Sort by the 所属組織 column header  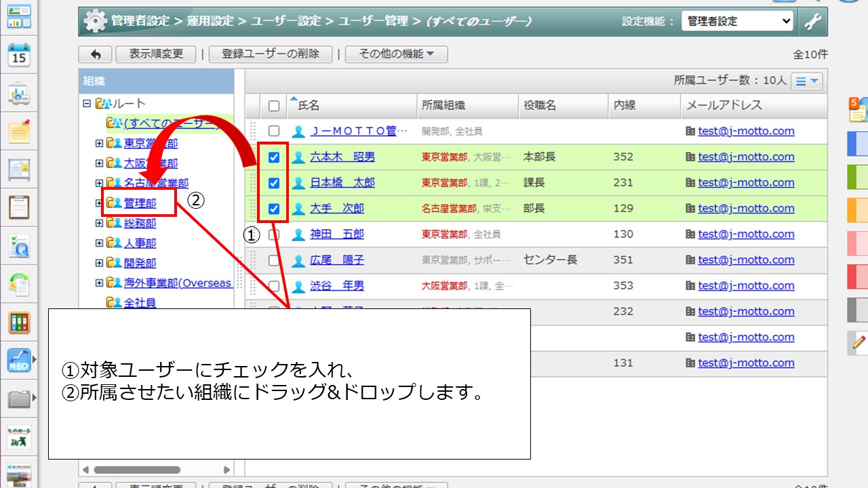[x=443, y=106]
